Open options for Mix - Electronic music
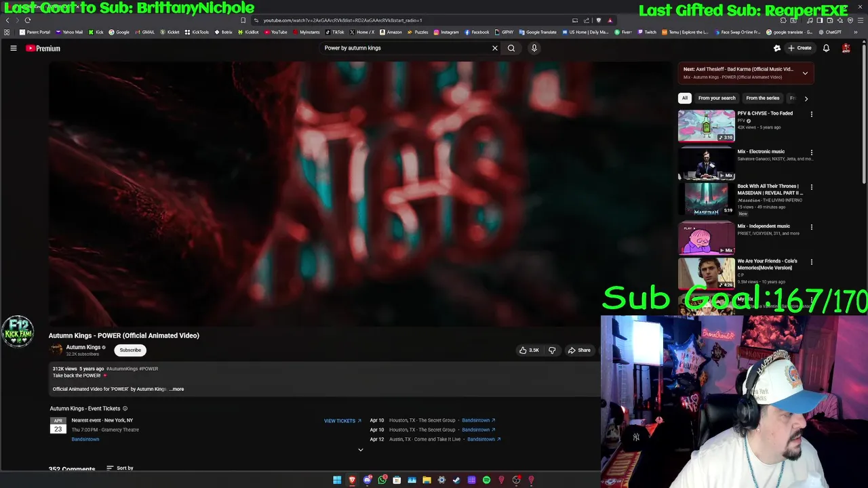Screen dimensions: 868x488 [x=811, y=152]
